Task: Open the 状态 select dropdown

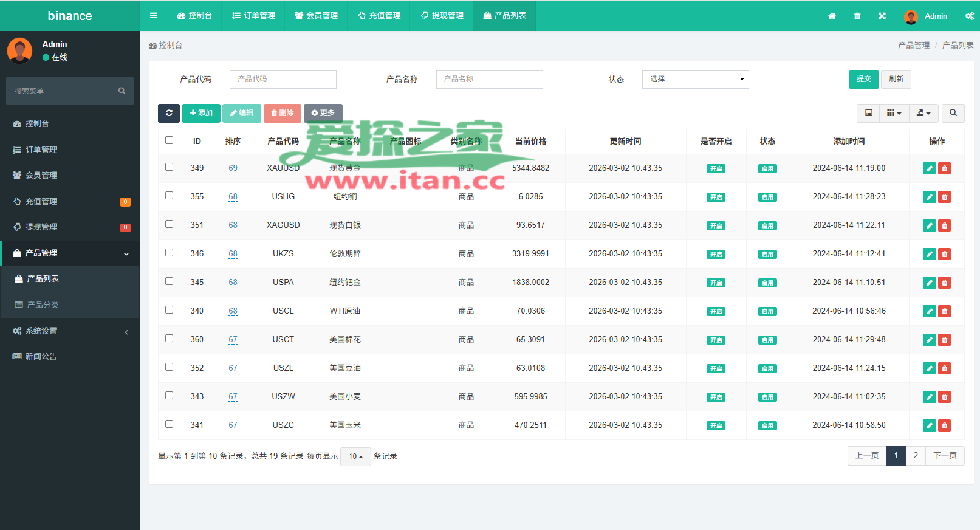Action: coord(695,79)
